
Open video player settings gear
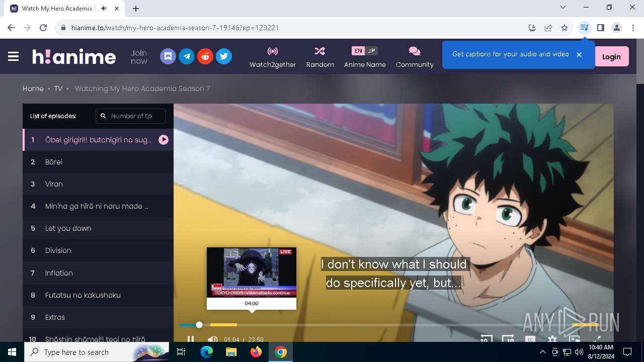552,339
